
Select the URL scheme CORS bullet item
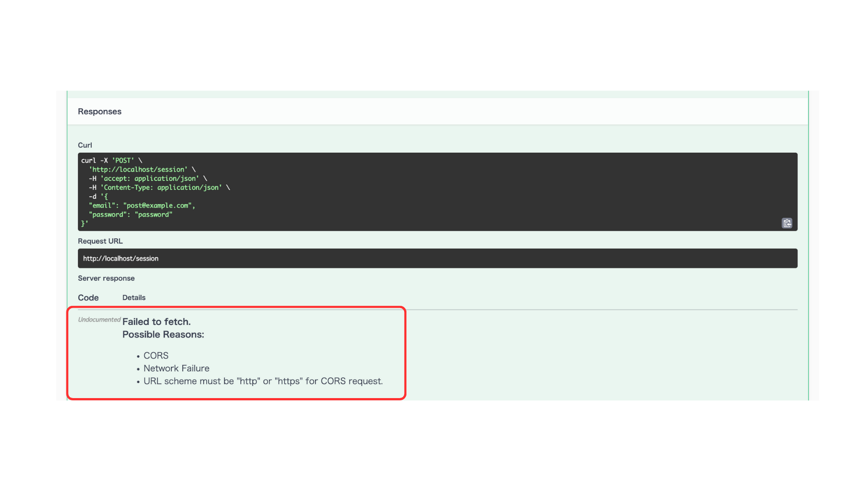(263, 381)
